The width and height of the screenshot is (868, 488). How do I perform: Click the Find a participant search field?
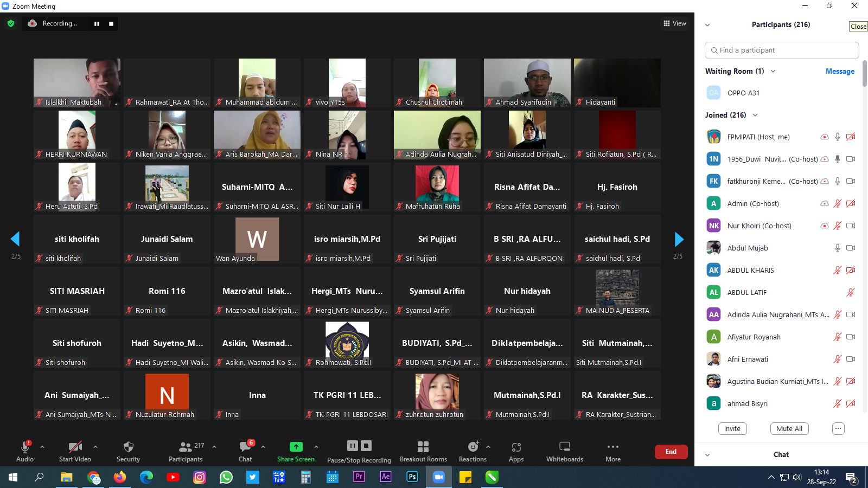(x=782, y=50)
